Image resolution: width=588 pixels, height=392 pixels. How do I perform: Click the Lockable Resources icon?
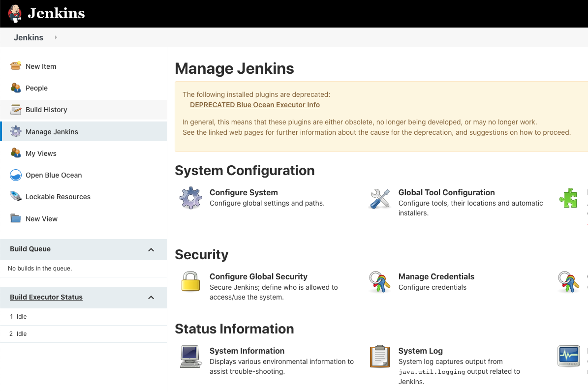[x=15, y=196]
